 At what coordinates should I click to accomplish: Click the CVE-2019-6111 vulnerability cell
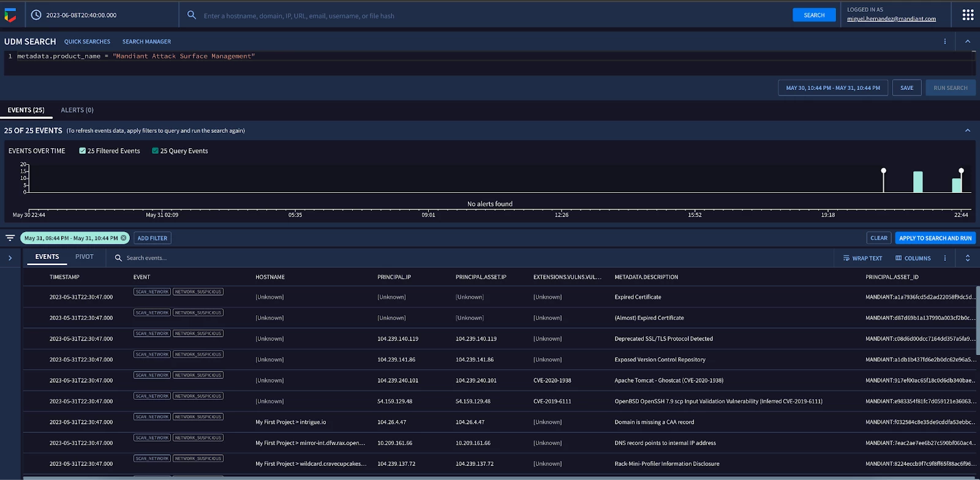click(x=552, y=401)
